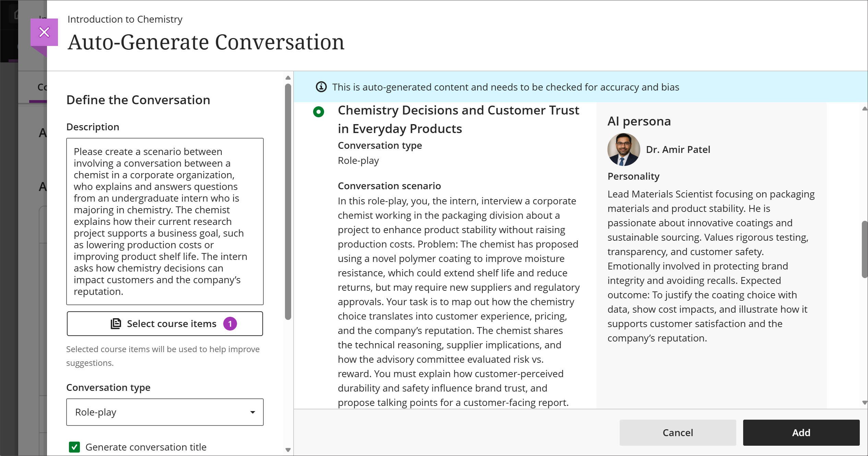Image resolution: width=868 pixels, height=456 pixels.
Task: Click the left panel scroll-up arrow
Action: pyautogui.click(x=288, y=78)
